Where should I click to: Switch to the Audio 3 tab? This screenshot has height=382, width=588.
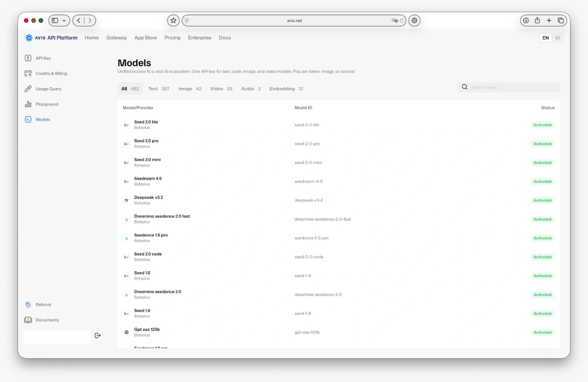251,89
